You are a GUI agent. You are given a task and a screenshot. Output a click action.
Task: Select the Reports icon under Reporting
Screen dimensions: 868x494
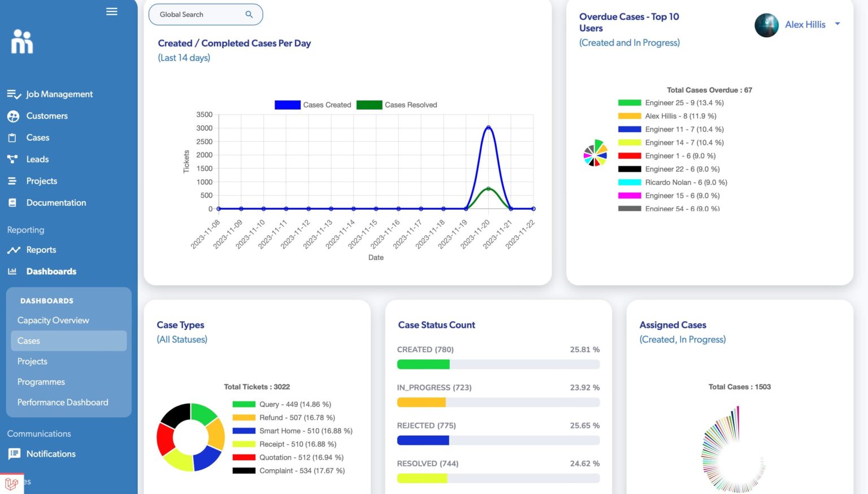tap(14, 249)
